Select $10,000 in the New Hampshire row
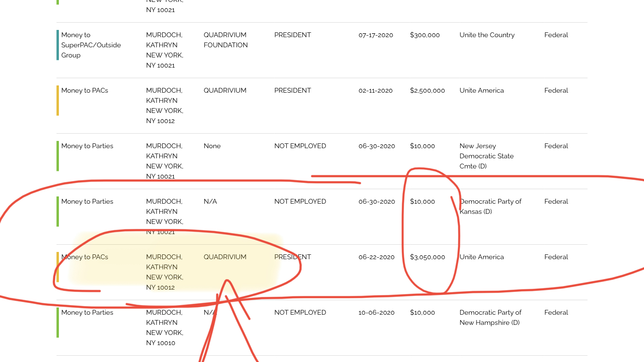The image size is (644, 362). coord(422,313)
